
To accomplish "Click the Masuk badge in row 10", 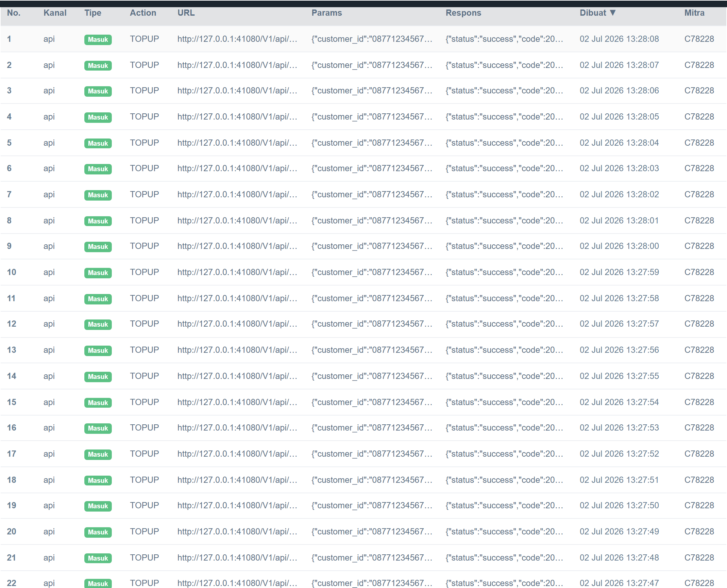I will [98, 273].
